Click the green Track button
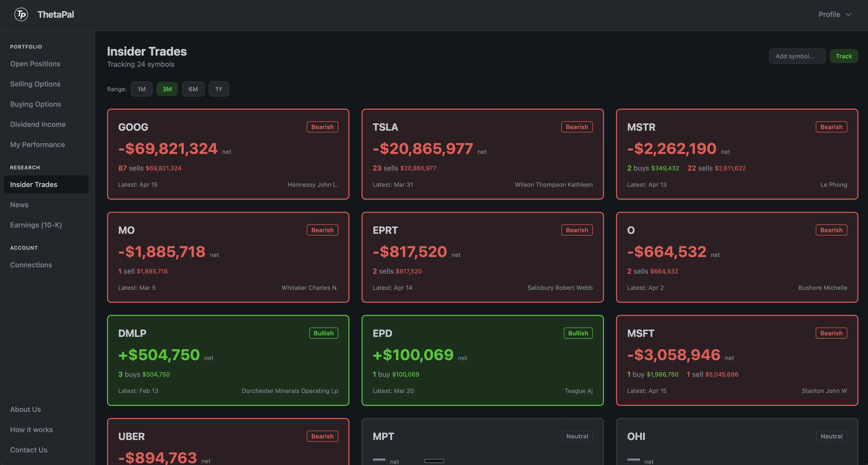The image size is (868, 465). (x=844, y=56)
